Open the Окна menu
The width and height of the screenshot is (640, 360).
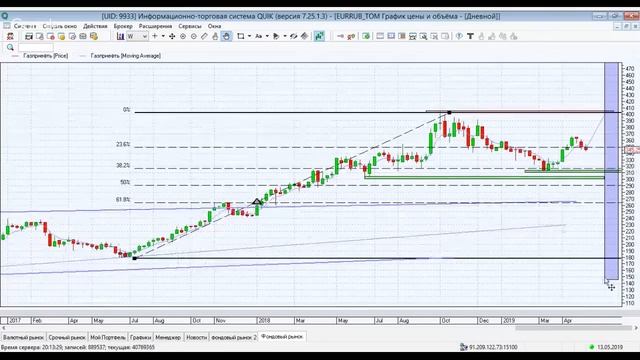(x=214, y=26)
